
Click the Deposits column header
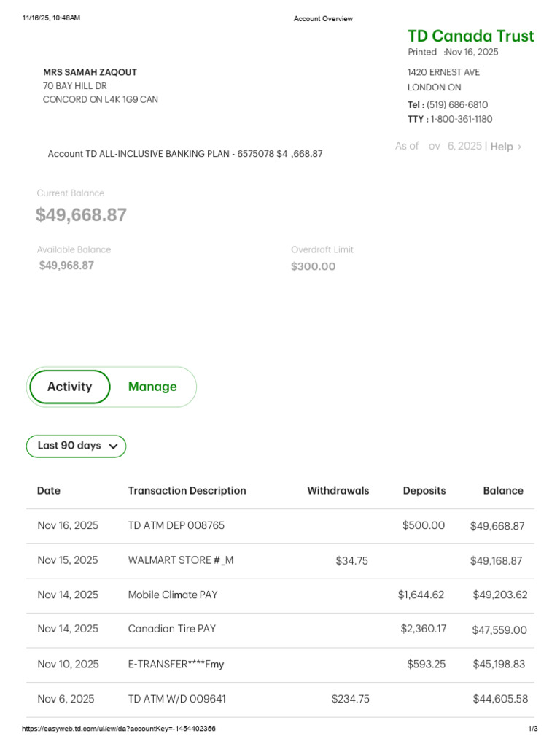424,491
